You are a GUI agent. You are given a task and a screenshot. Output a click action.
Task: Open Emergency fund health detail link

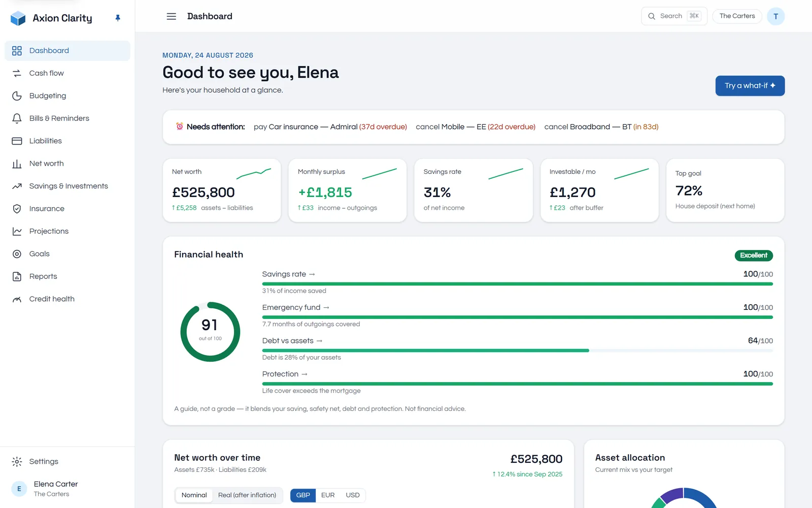coord(296,307)
